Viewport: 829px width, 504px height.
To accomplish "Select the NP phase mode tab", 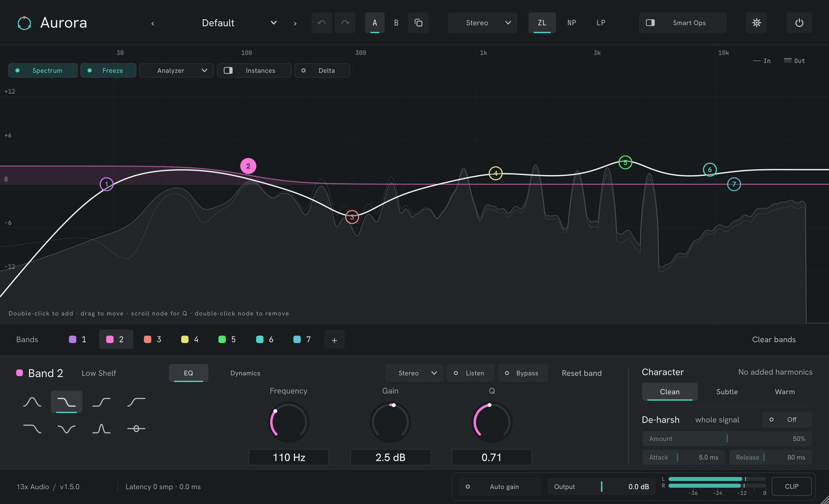I will pyautogui.click(x=571, y=23).
